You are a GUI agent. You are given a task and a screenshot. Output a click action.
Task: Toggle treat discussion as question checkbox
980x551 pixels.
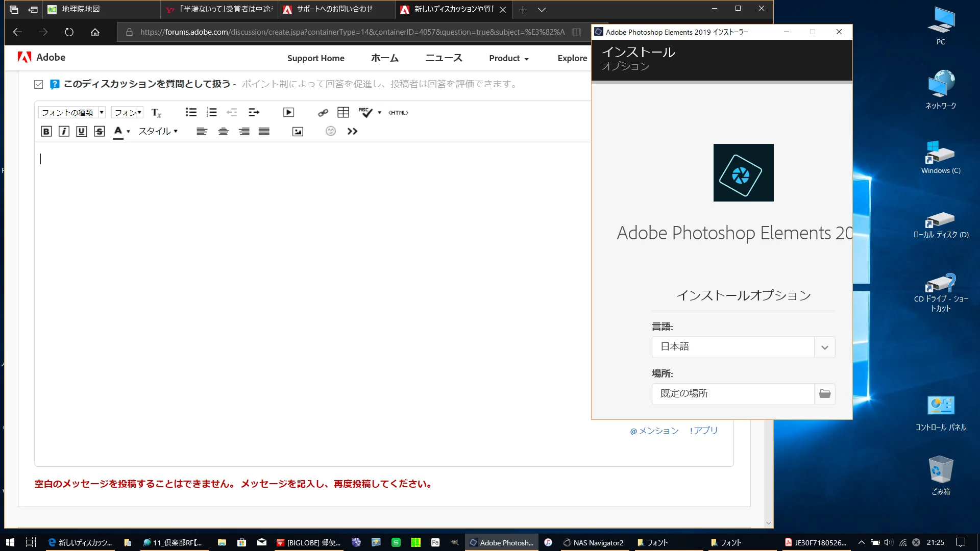coord(39,84)
